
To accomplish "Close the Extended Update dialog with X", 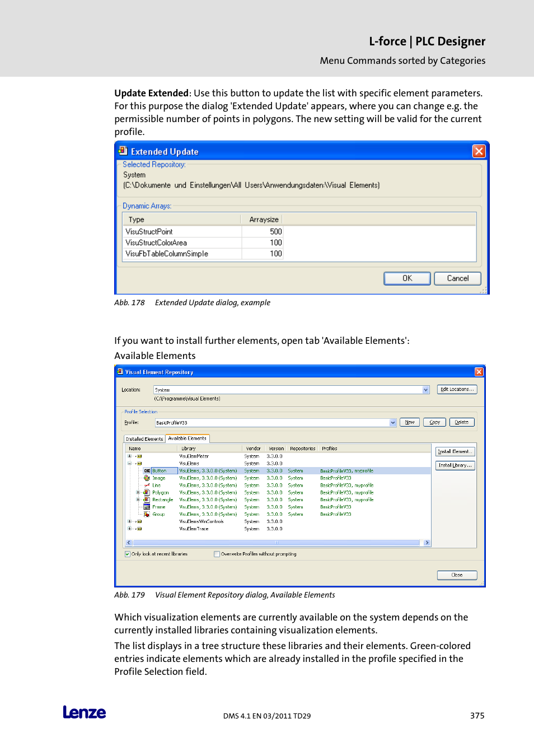I will click(x=479, y=151).
